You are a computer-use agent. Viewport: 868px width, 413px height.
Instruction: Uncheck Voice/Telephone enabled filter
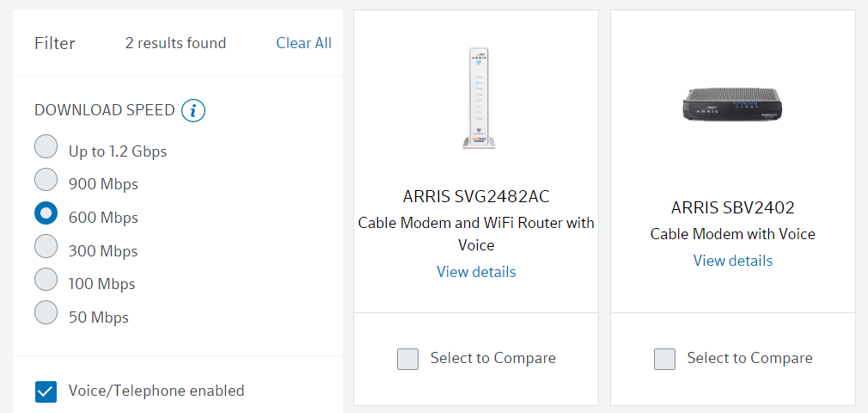[x=46, y=391]
